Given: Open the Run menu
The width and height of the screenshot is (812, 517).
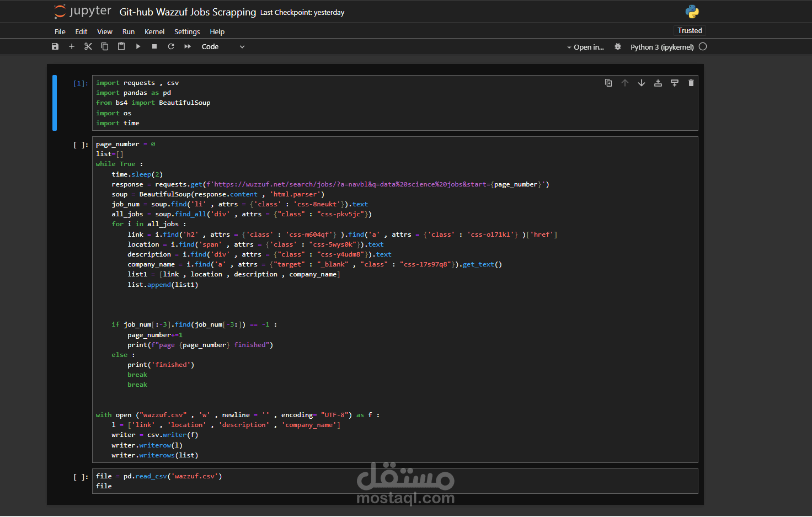Looking at the screenshot, I should tap(129, 32).
